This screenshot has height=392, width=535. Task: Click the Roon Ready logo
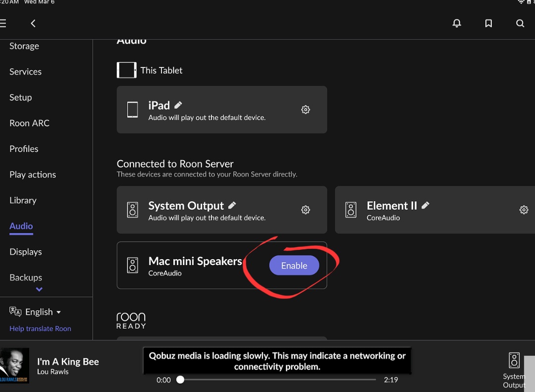click(x=131, y=321)
